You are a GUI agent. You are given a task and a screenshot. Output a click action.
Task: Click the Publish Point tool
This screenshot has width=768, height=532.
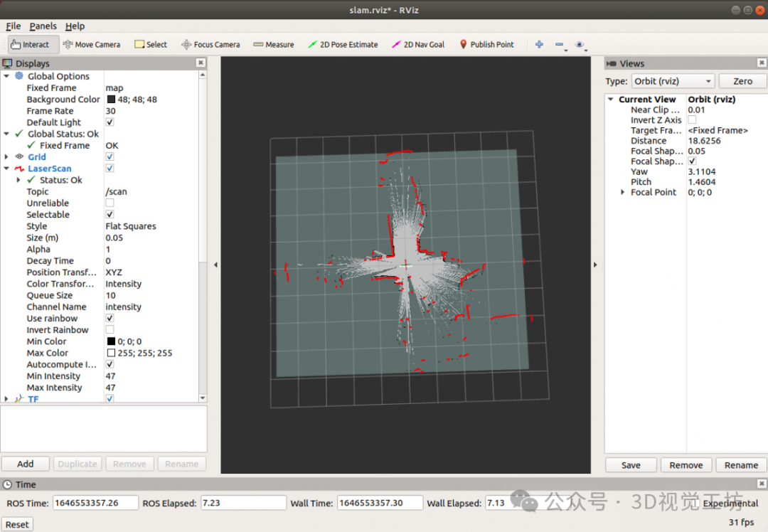click(487, 45)
